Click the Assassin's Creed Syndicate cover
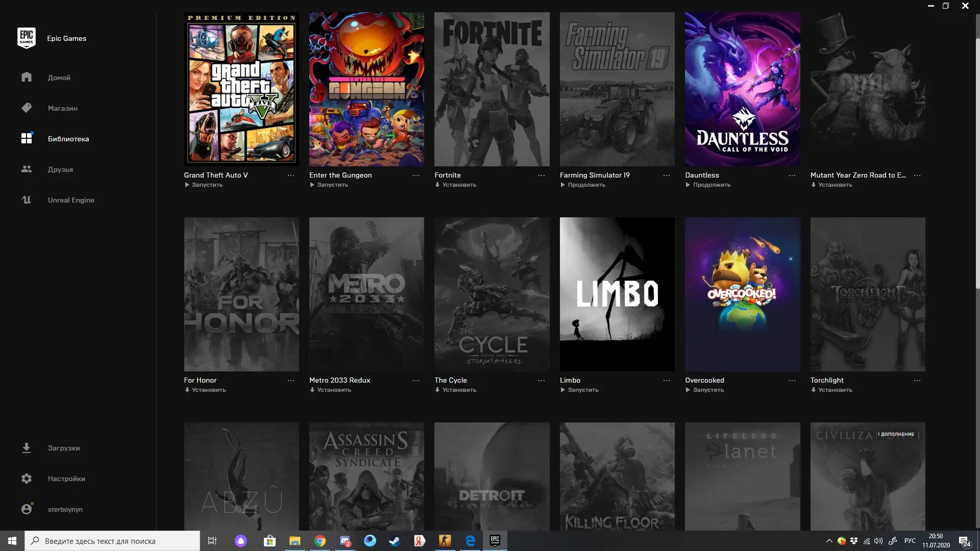Image resolution: width=980 pixels, height=551 pixels. coord(366,477)
